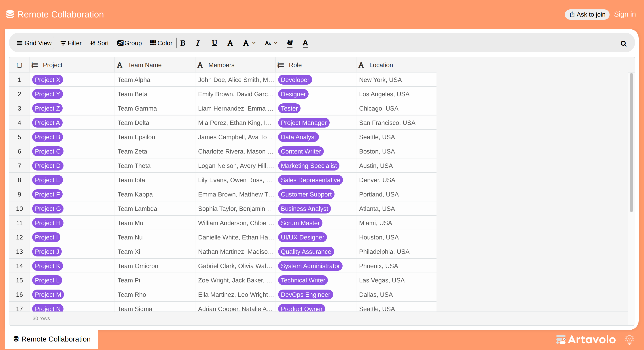Click the Remote Collaboration page title
The height and width of the screenshot is (350, 644).
tap(61, 14)
